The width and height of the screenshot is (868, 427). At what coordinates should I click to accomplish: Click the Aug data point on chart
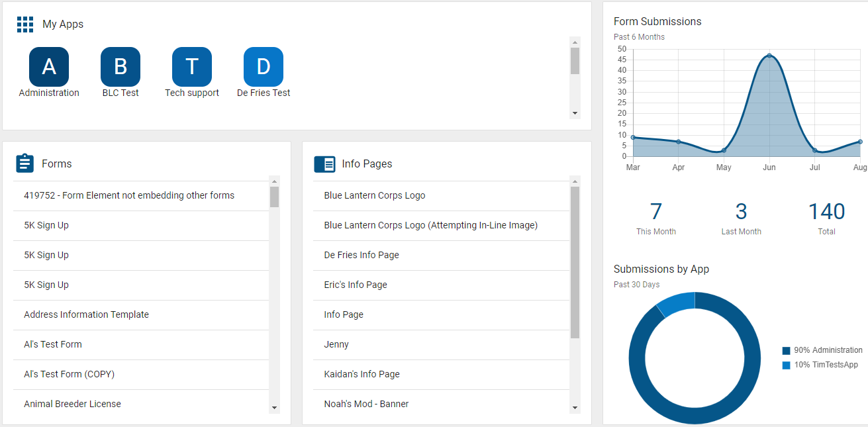click(x=860, y=142)
